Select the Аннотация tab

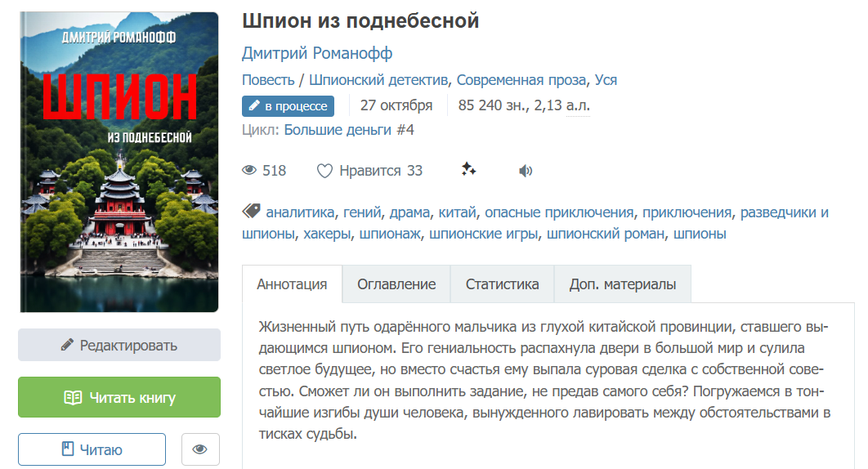(292, 284)
